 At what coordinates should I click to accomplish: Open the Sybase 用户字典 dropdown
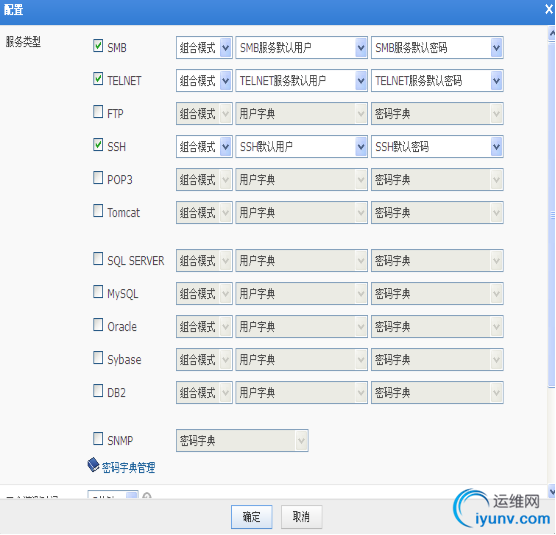pyautogui.click(x=301, y=360)
